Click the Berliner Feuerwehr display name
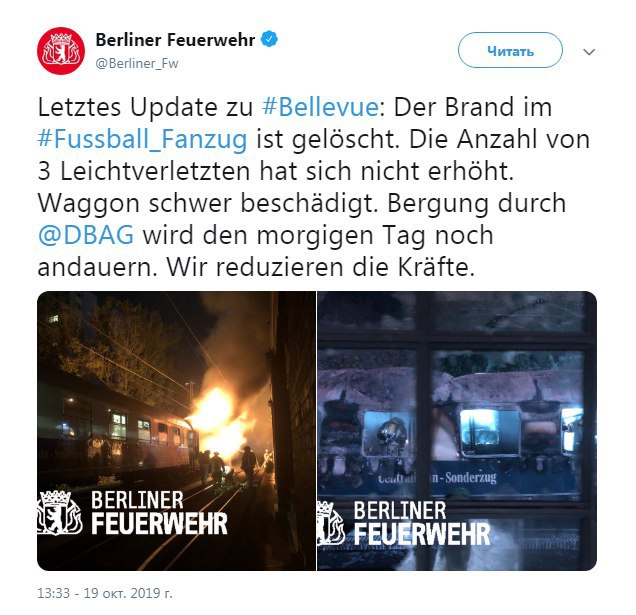Image resolution: width=636 pixels, height=615 pixels. tap(175, 40)
